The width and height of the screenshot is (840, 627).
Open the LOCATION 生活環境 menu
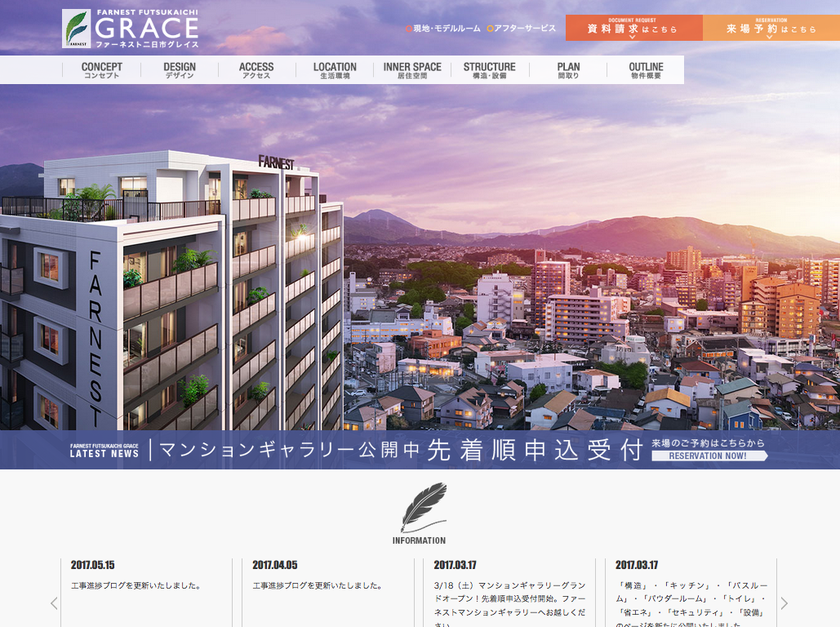click(335, 70)
